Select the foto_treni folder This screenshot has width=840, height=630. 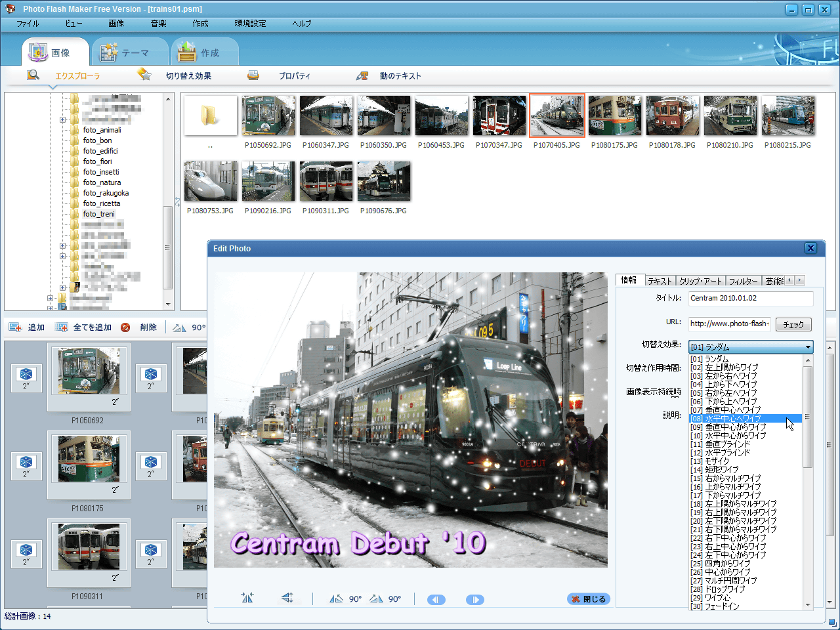tap(98, 214)
